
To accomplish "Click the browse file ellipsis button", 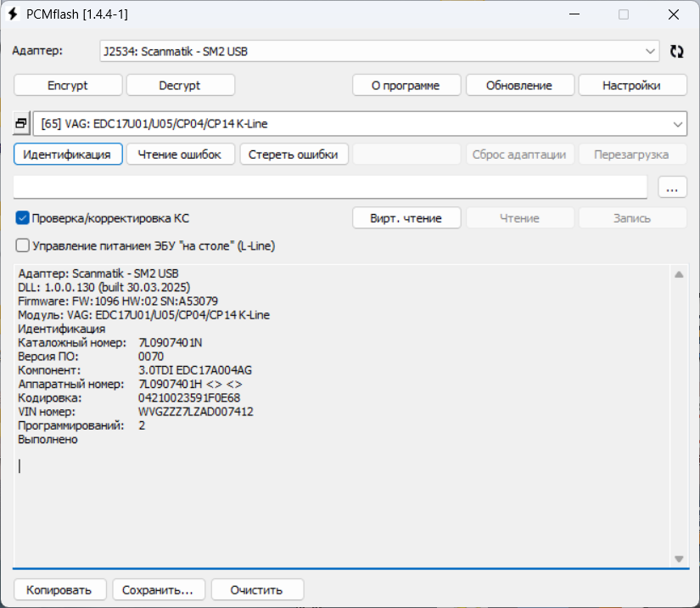I will coord(672,188).
